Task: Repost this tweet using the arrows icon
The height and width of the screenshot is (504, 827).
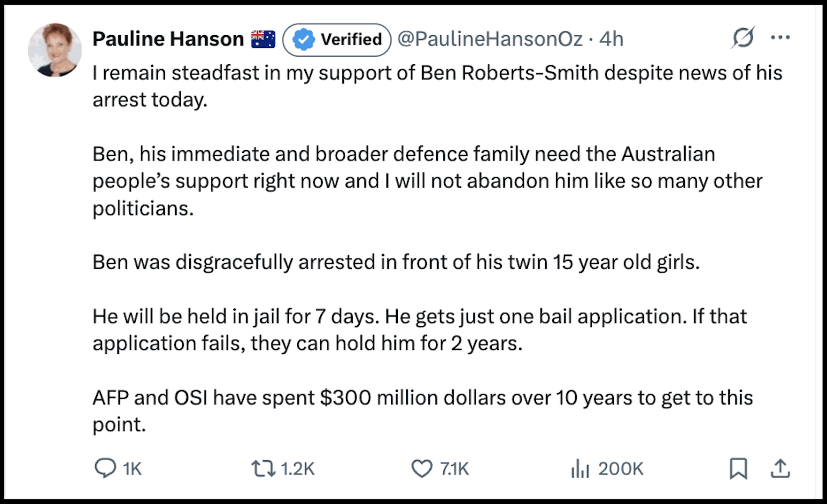Action: [x=263, y=468]
